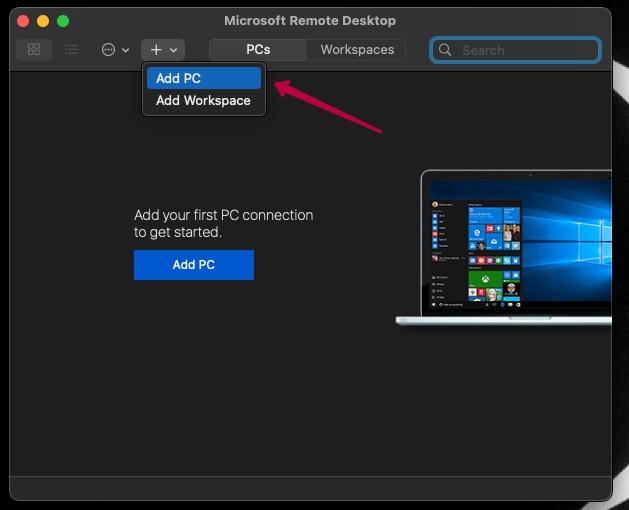
Task: Open the ellipsis more-options menu
Action: tap(115, 50)
